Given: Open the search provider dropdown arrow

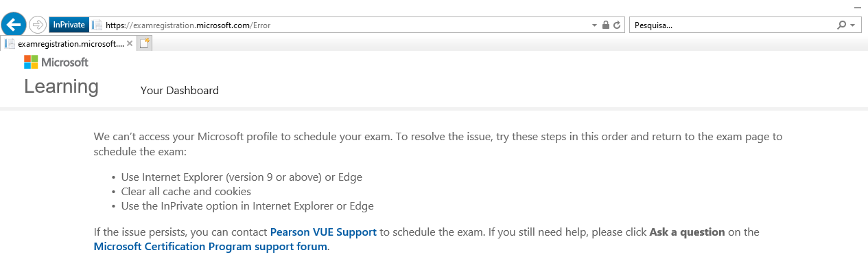Looking at the screenshot, I should click(x=852, y=25).
